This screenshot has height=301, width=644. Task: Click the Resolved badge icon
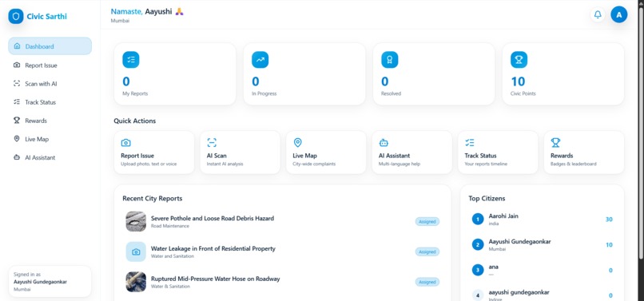pyautogui.click(x=389, y=60)
